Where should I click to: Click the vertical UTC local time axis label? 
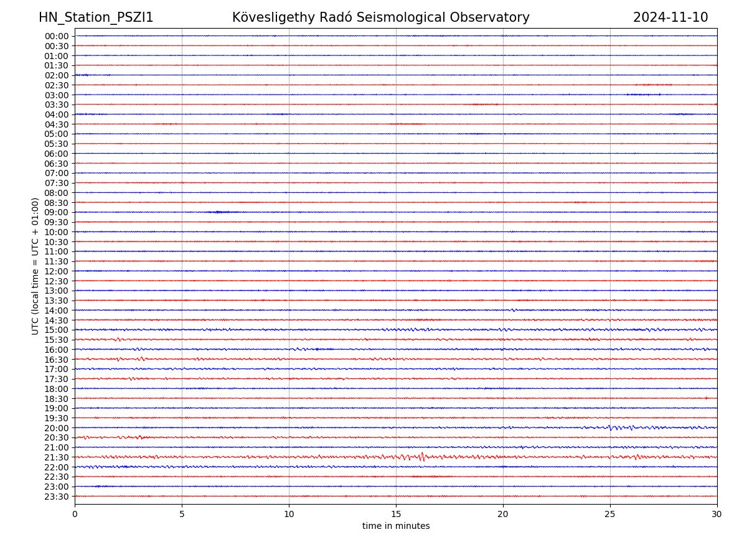click(35, 266)
